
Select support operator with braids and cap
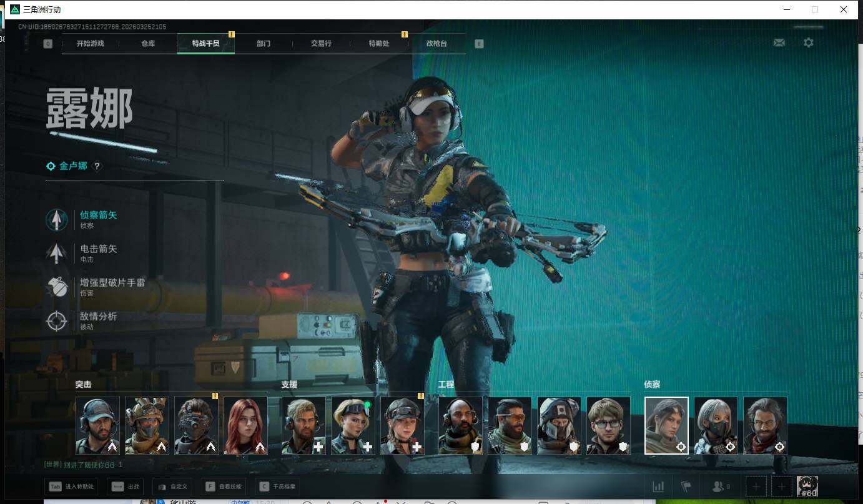coord(403,425)
